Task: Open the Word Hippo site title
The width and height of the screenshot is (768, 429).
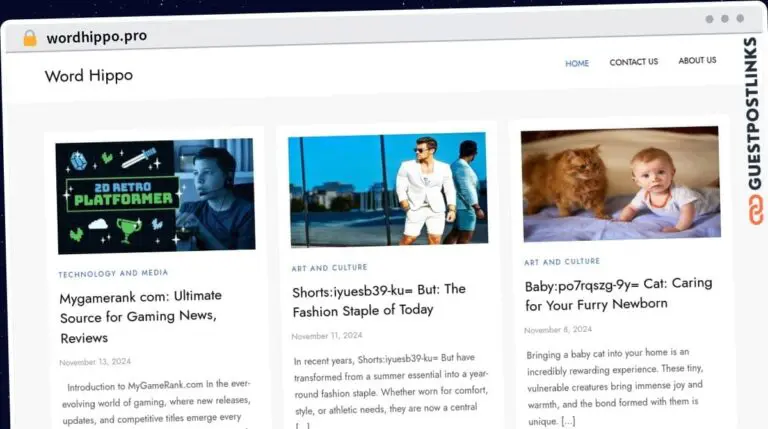Action: coord(89,76)
